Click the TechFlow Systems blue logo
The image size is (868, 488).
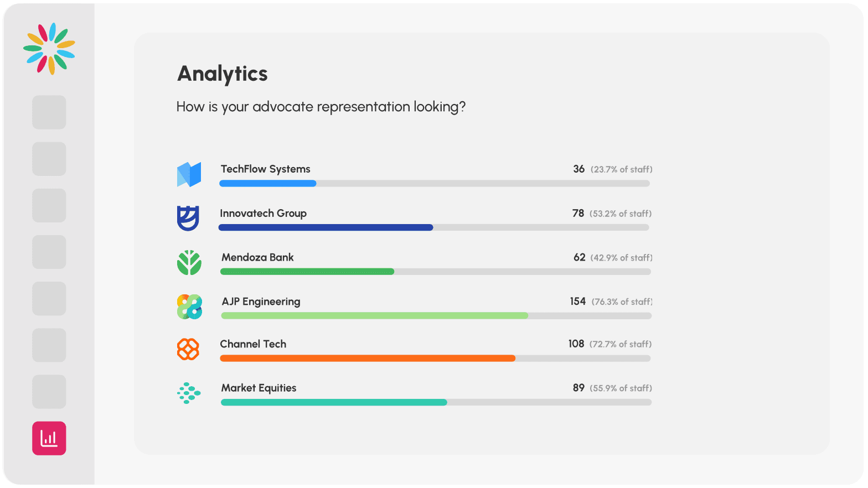click(189, 174)
